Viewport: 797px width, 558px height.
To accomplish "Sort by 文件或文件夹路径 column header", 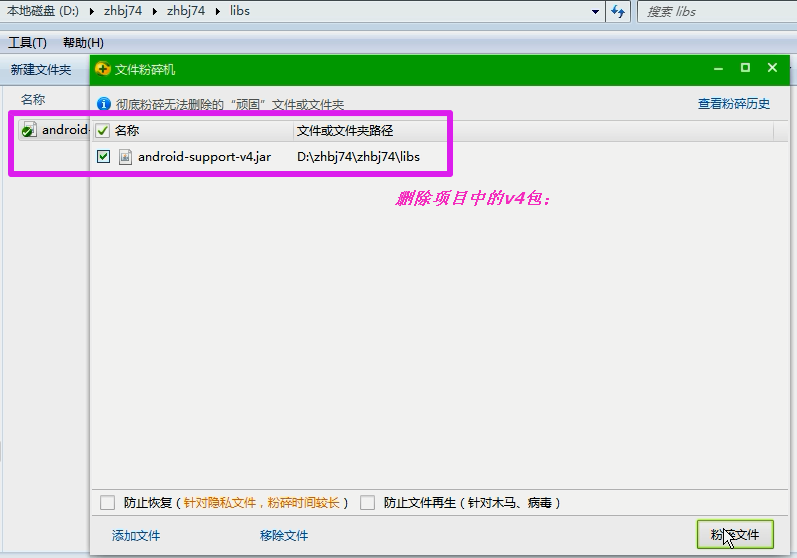I will [345, 131].
